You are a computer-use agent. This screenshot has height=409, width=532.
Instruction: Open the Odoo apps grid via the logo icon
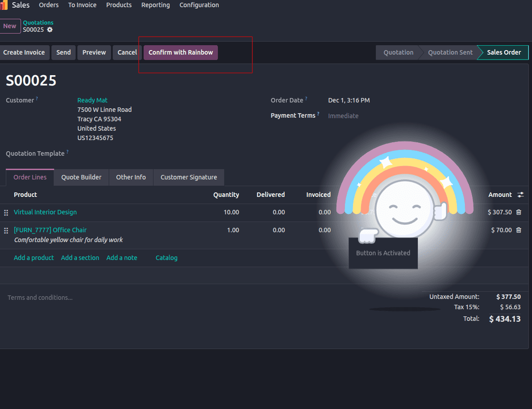tap(6, 5)
